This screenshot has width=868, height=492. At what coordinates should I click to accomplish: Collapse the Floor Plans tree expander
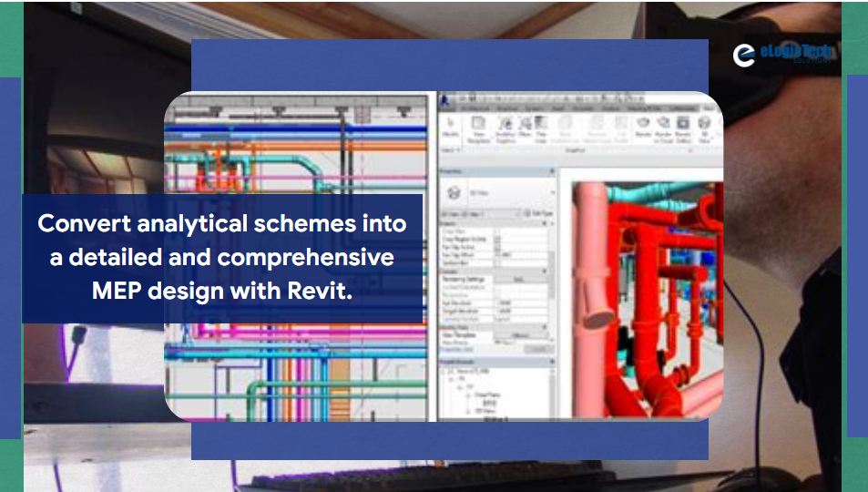click(466, 395)
